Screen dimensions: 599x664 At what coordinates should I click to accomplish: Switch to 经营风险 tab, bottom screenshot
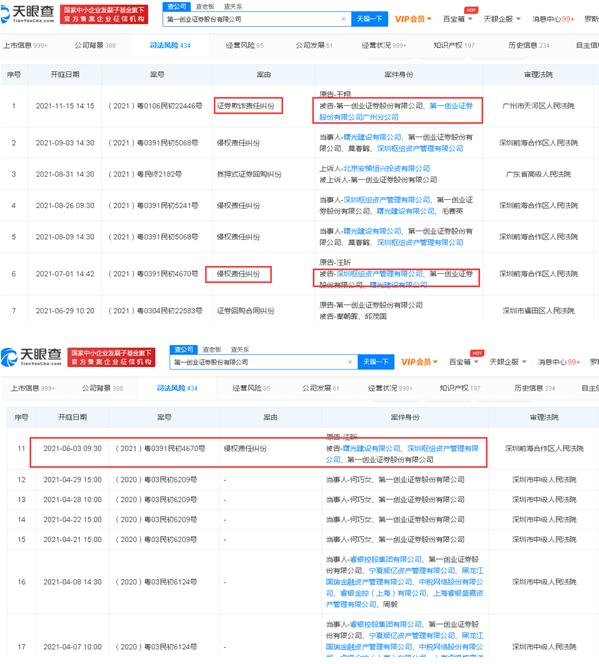pyautogui.click(x=251, y=388)
